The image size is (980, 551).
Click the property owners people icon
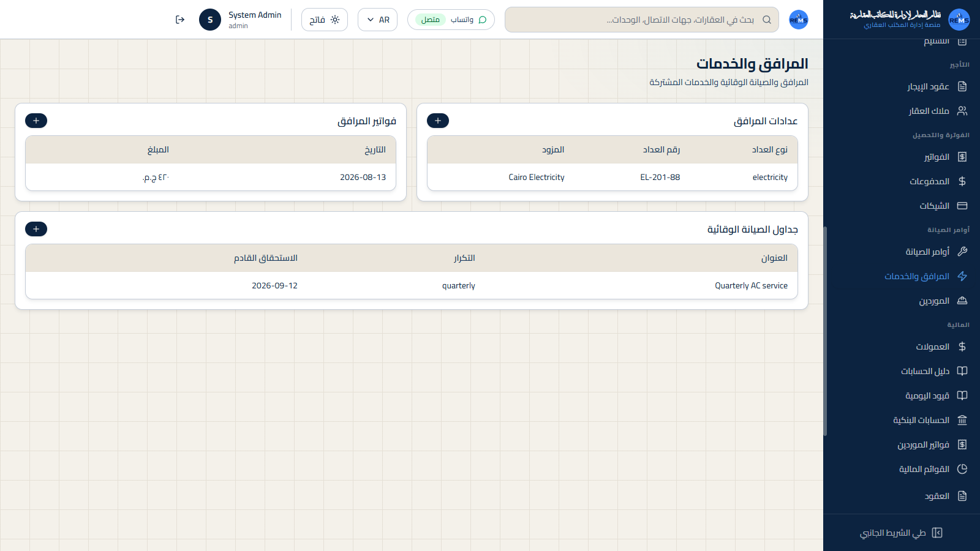[962, 111]
